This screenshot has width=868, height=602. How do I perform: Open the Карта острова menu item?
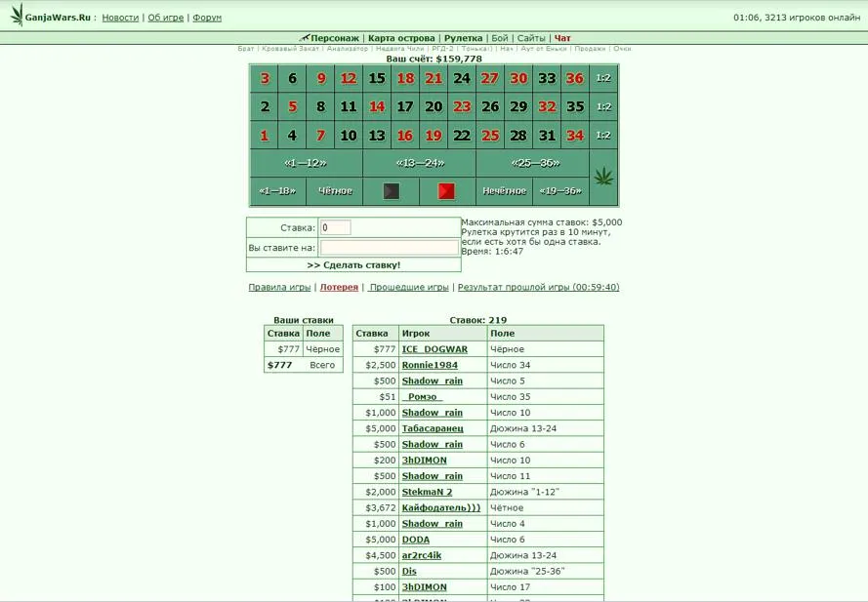(x=401, y=38)
